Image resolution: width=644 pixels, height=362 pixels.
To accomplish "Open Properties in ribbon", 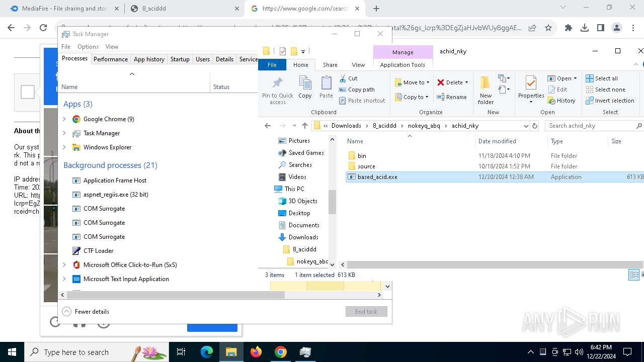I will click(531, 90).
